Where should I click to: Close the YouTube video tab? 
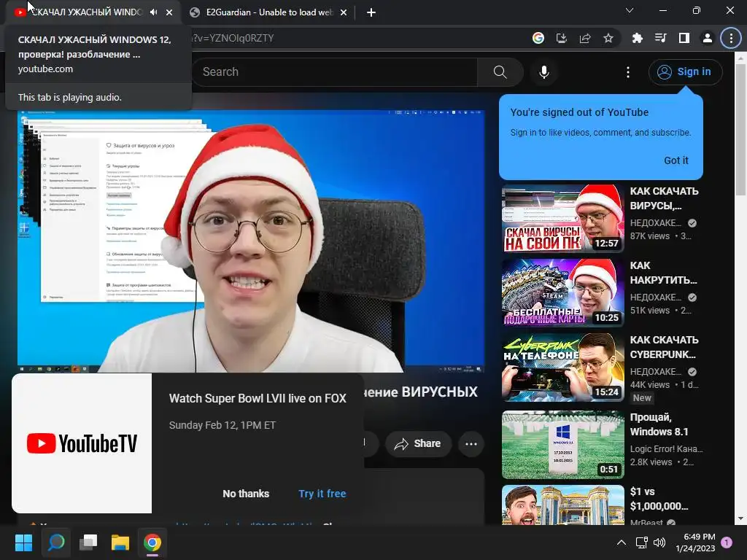(169, 12)
